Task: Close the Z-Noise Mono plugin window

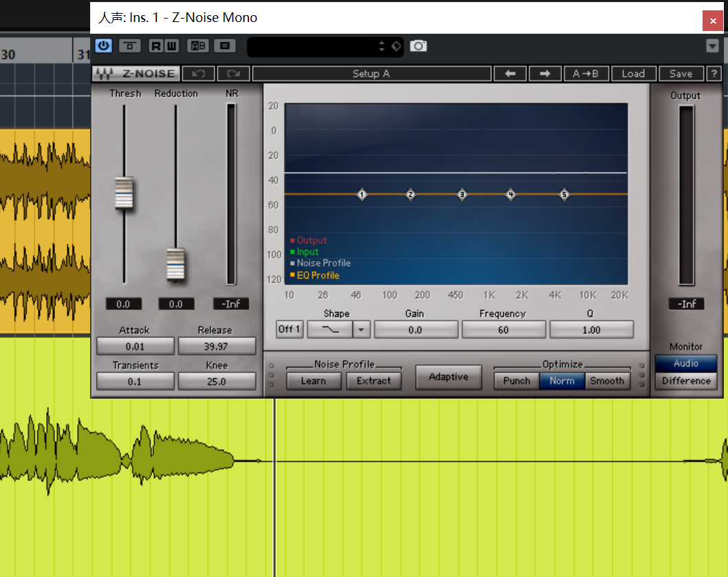Action: click(713, 21)
